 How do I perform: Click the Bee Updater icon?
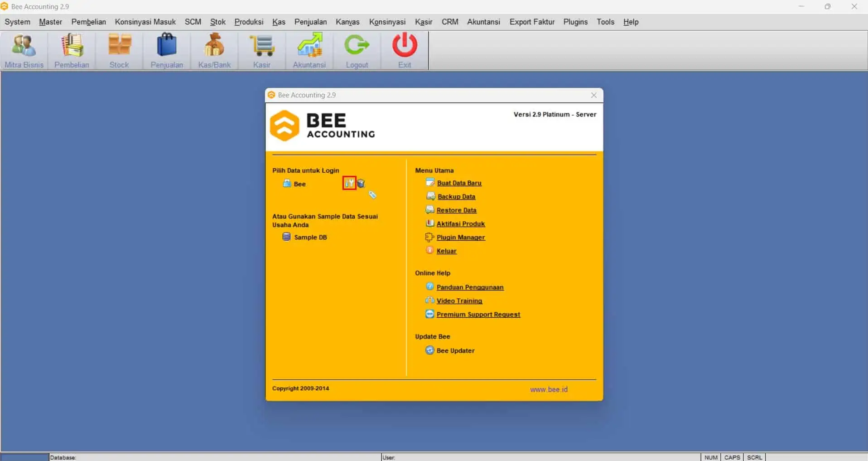(430, 350)
